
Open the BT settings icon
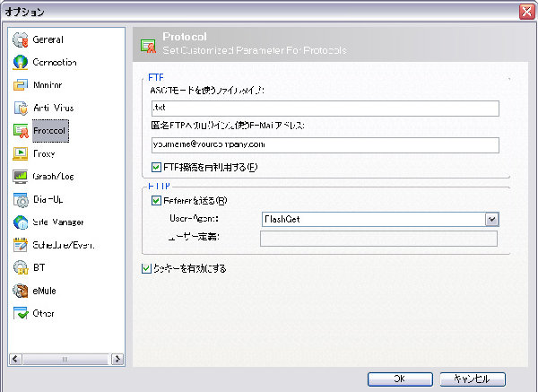21,268
